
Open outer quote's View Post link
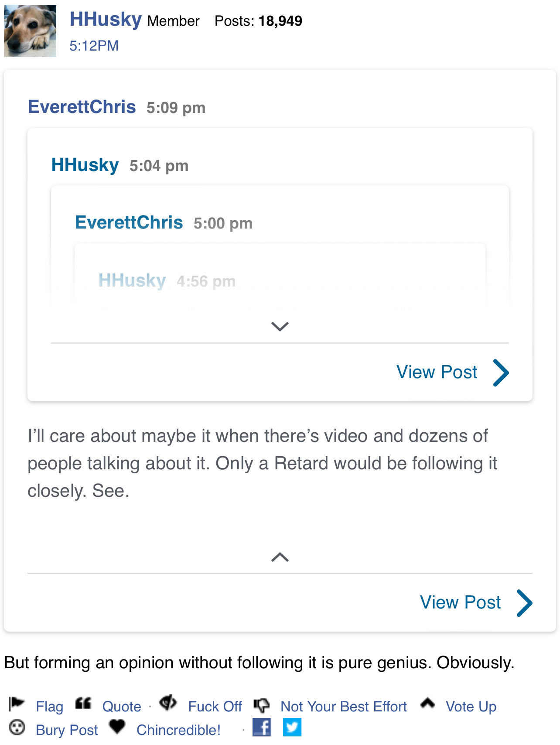tap(460, 602)
